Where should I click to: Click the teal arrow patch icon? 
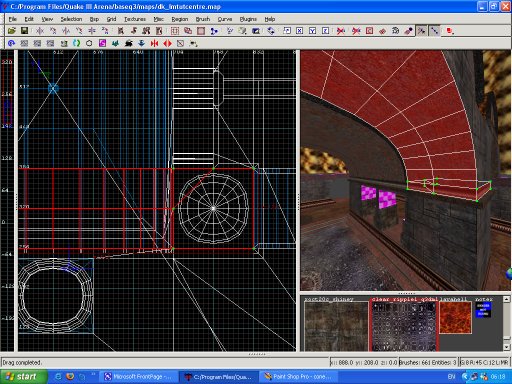(115, 43)
